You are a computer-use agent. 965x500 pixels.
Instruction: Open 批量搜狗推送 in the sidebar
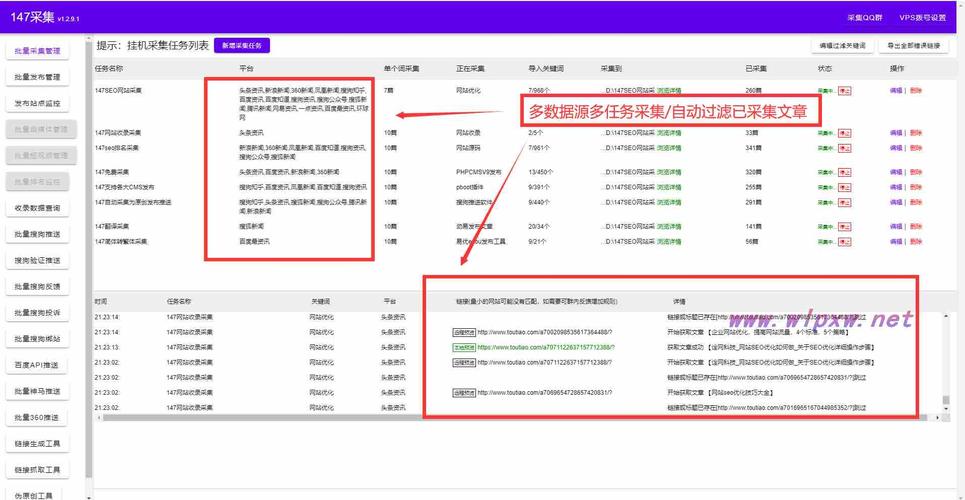37,234
